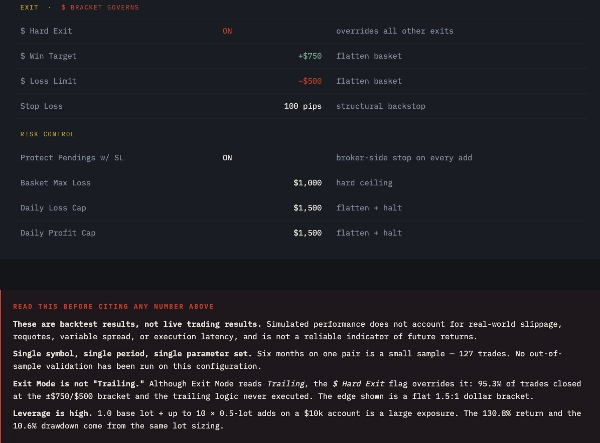Screen dimensions: 600x443
Task: Click the '$ Hard Exit' row label
Action: [46, 31]
